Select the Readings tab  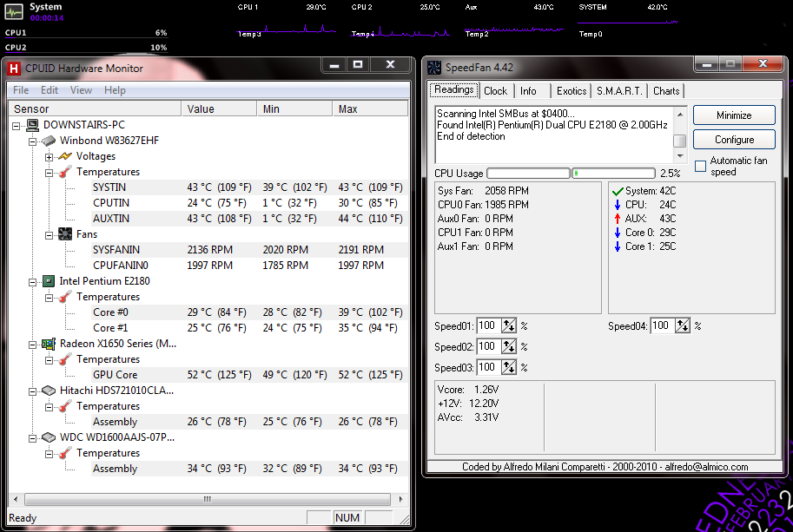[454, 90]
